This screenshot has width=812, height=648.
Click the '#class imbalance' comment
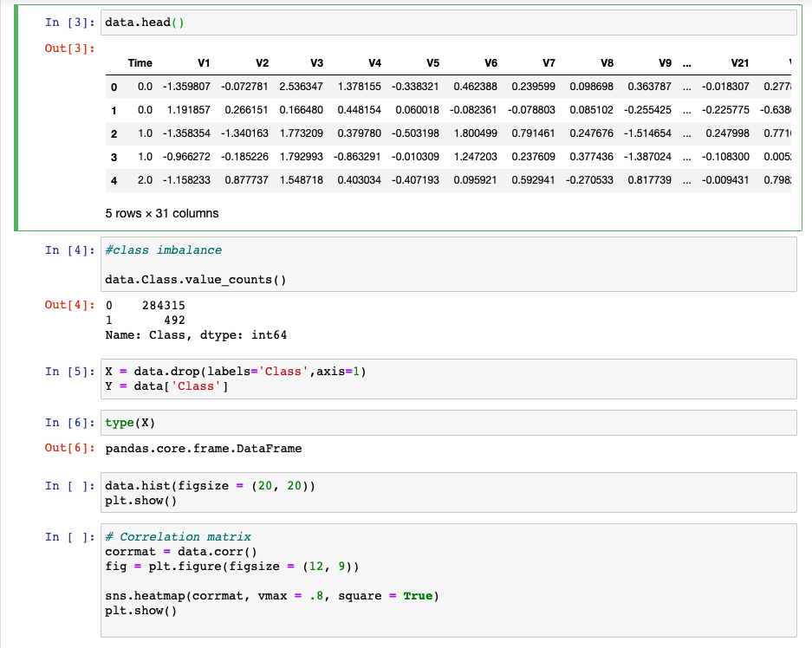click(163, 250)
